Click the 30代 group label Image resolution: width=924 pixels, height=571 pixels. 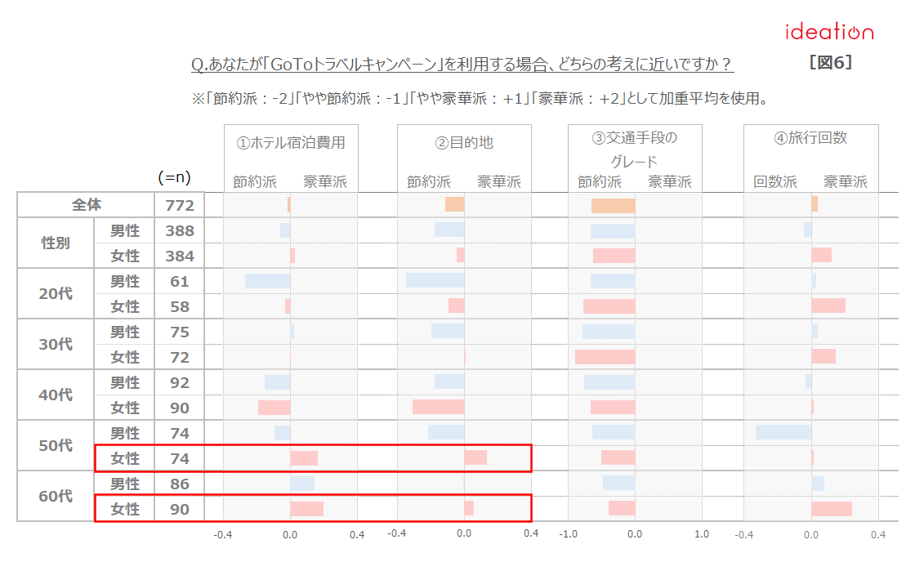(x=56, y=344)
